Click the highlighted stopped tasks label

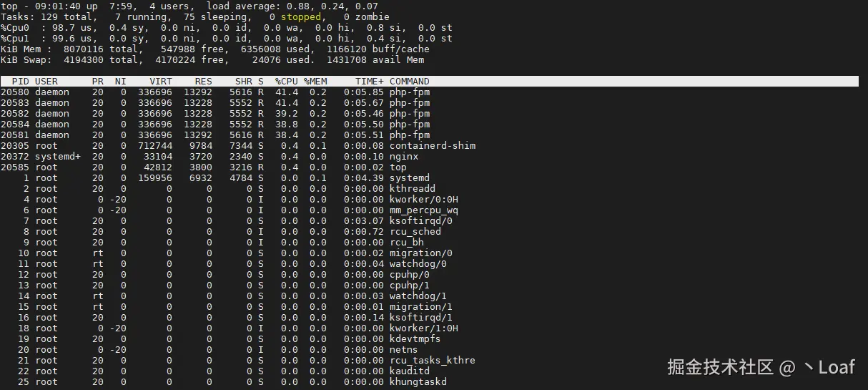point(300,17)
